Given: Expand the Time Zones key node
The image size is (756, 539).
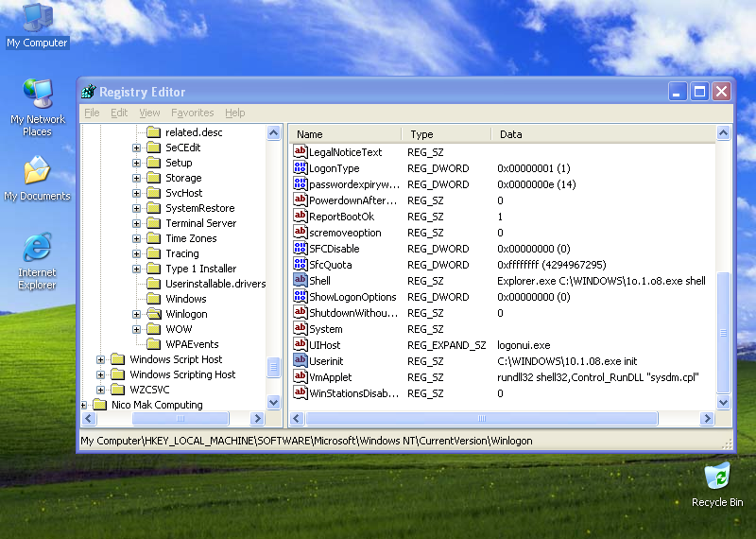Looking at the screenshot, I should point(136,238).
